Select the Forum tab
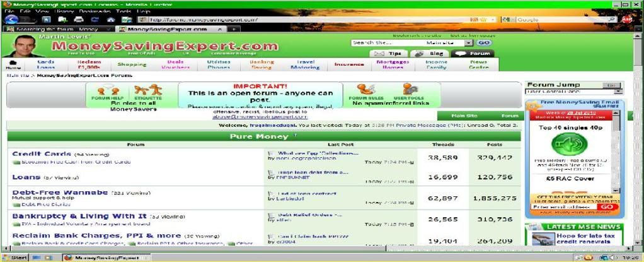644x262 pixels. click(473, 54)
